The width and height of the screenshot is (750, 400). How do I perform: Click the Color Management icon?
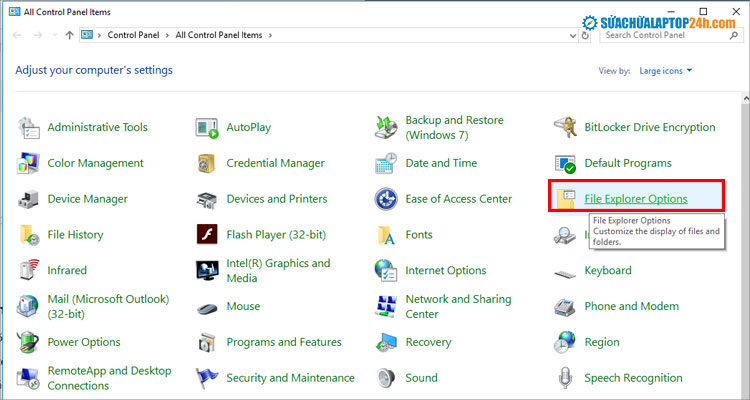point(28,163)
